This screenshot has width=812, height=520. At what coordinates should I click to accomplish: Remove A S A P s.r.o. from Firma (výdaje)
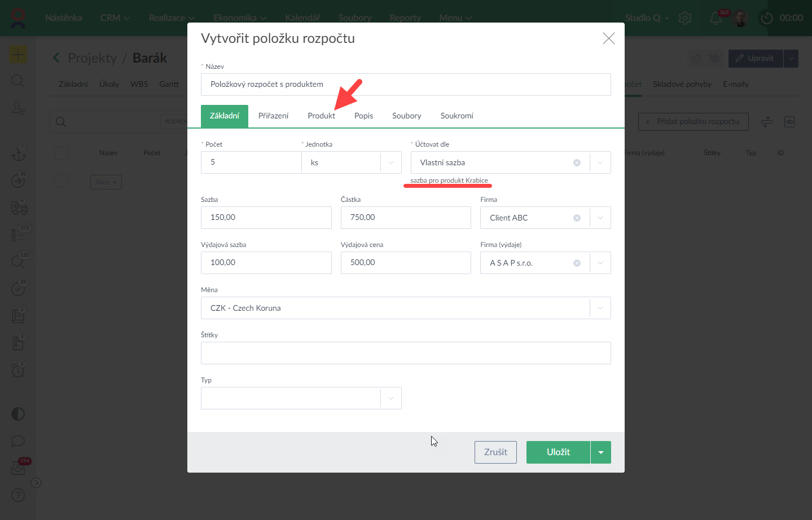tap(577, 263)
